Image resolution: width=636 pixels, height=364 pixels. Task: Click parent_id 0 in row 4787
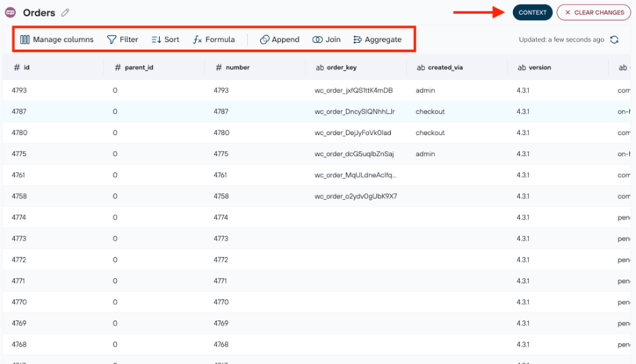click(116, 111)
